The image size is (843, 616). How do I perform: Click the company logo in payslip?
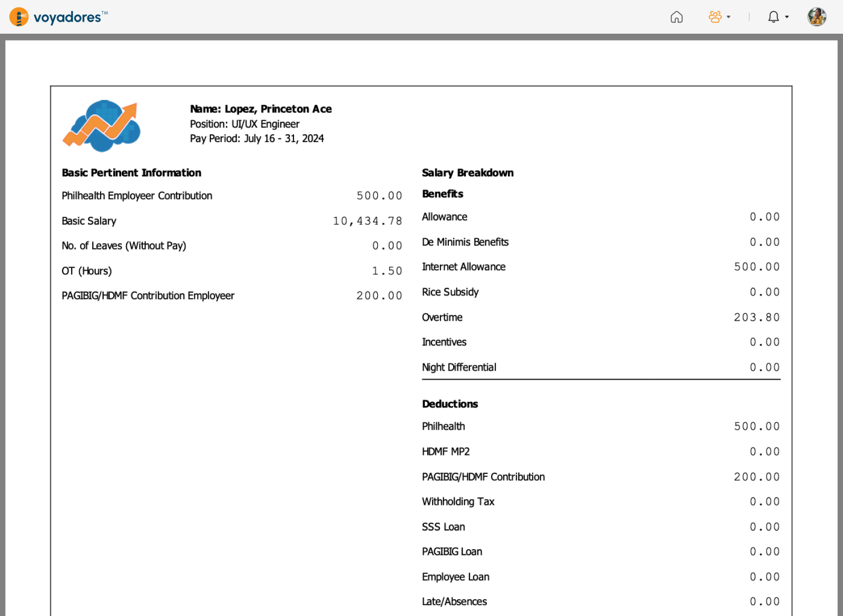tap(102, 126)
